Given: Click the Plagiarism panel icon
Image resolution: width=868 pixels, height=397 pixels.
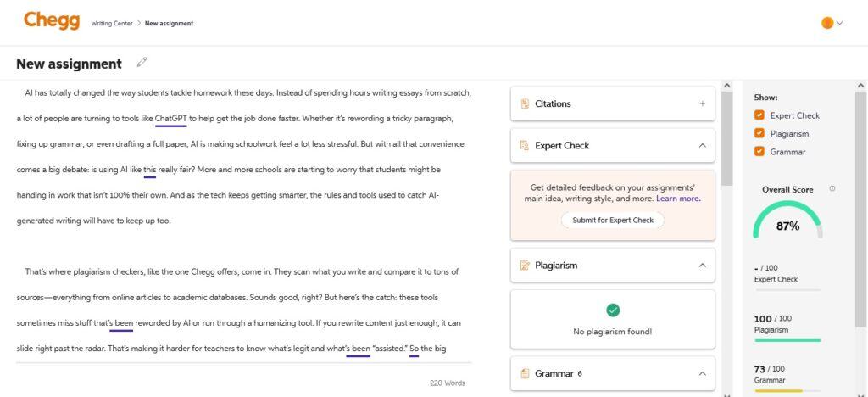Looking at the screenshot, I should point(525,266).
